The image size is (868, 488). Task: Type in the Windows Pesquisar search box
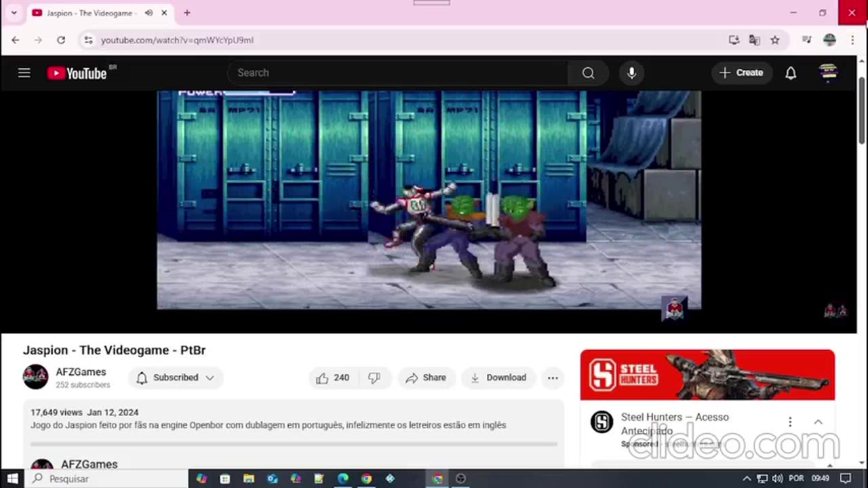tap(106, 479)
